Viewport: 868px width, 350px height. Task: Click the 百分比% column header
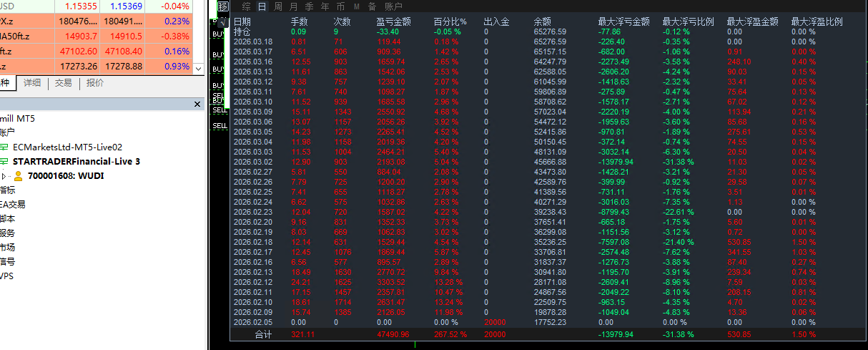[450, 22]
